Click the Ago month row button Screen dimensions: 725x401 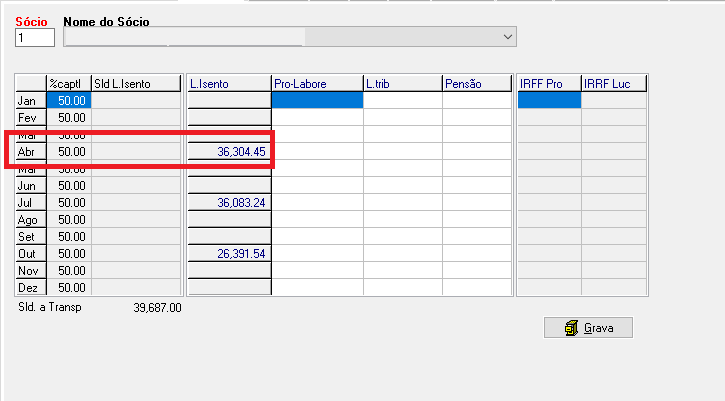(x=30, y=219)
